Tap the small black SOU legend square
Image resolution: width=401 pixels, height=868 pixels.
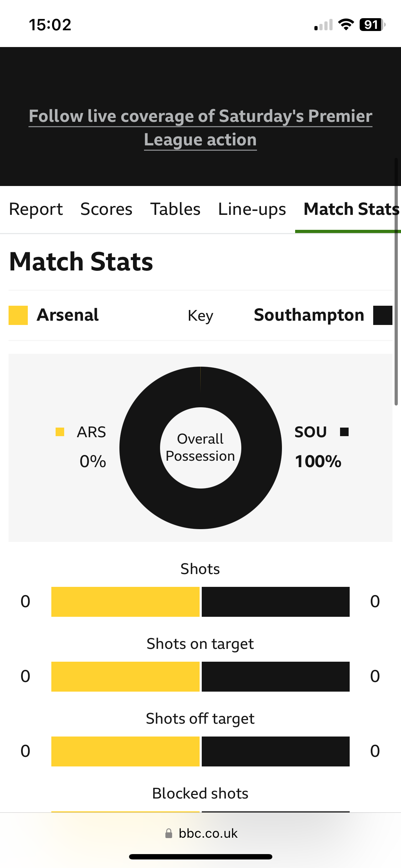point(344,432)
